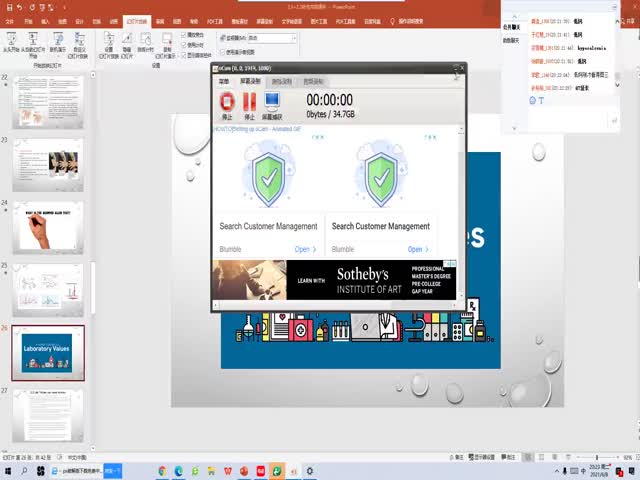Image resolution: width=640 pixels, height=480 pixels.
Task: Select the Laboratory Values slide thumbnail
Action: [48, 351]
